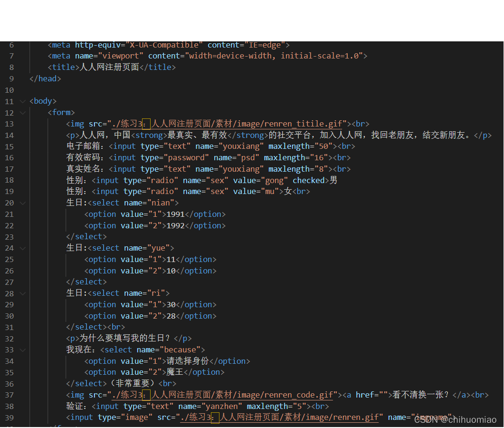Open the renren.gif image path link on line 39
Viewport: 504px width, 428px height.
[279, 418]
